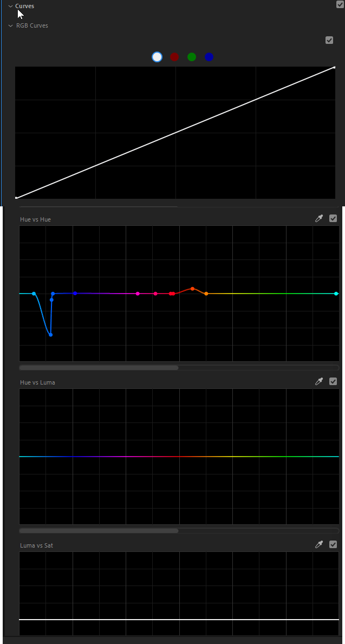The image size is (345, 644).
Task: Toggle the Hue vs Luma checkbox
Action: (x=333, y=381)
